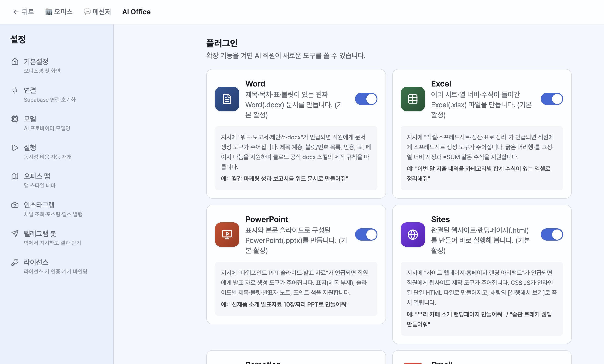This screenshot has width=604, height=364.
Task: Click the PowerPoint plugin title
Action: 267,219
